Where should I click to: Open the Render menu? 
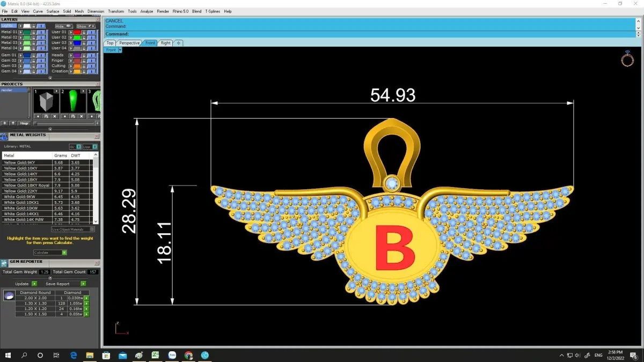pos(163,11)
